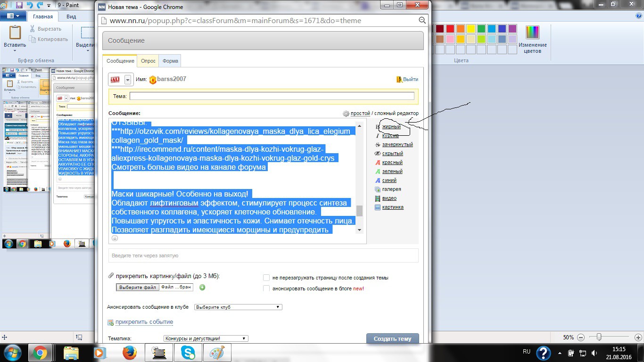The image size is (644, 362).
Task: Click the 'Выйти' logout door icon
Action: tap(399, 80)
